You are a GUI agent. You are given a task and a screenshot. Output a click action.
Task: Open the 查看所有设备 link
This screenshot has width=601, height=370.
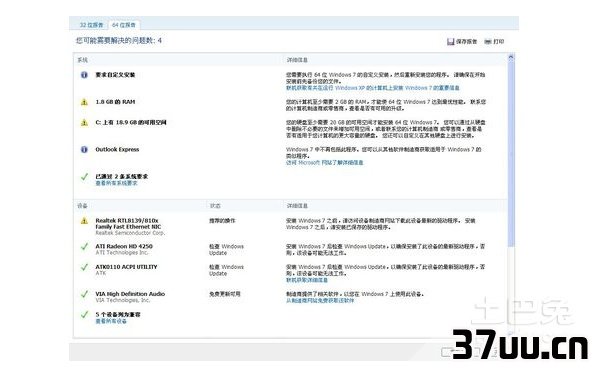click(111, 321)
